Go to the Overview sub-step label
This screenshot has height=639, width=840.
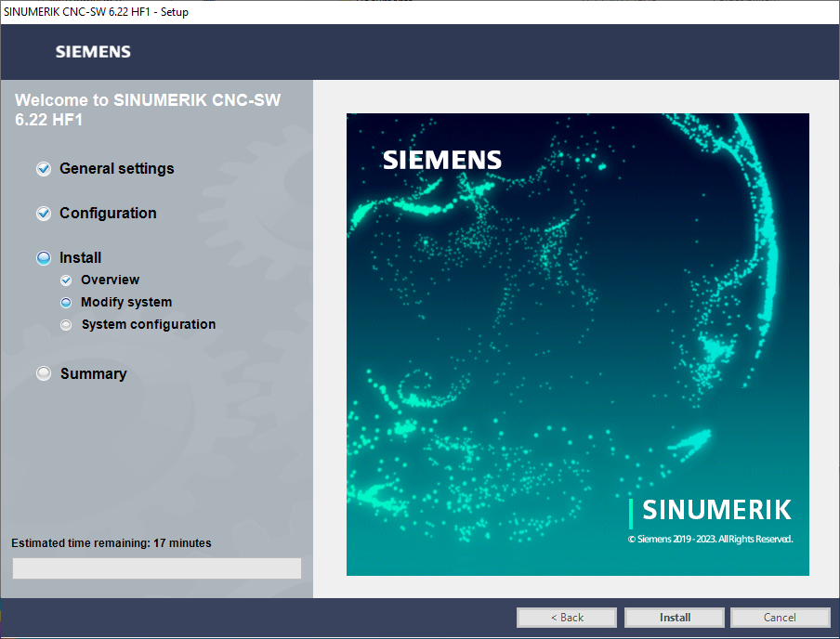[x=110, y=280]
